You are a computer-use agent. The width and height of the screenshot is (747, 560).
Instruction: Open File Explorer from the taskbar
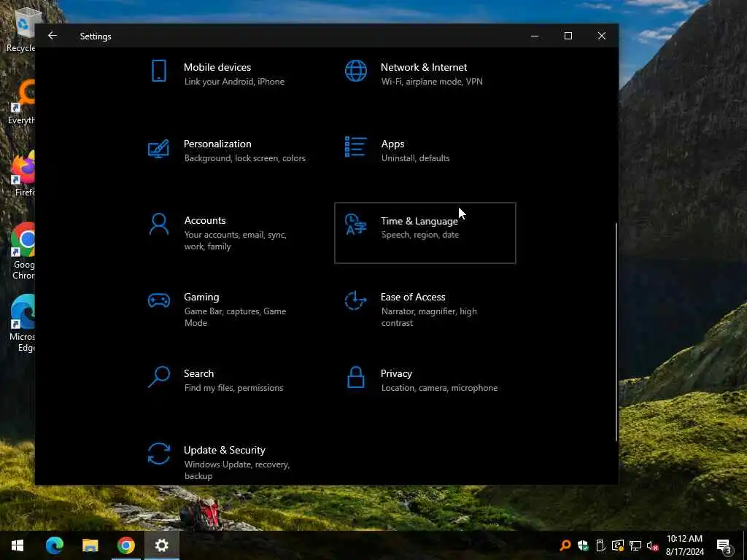[90, 545]
